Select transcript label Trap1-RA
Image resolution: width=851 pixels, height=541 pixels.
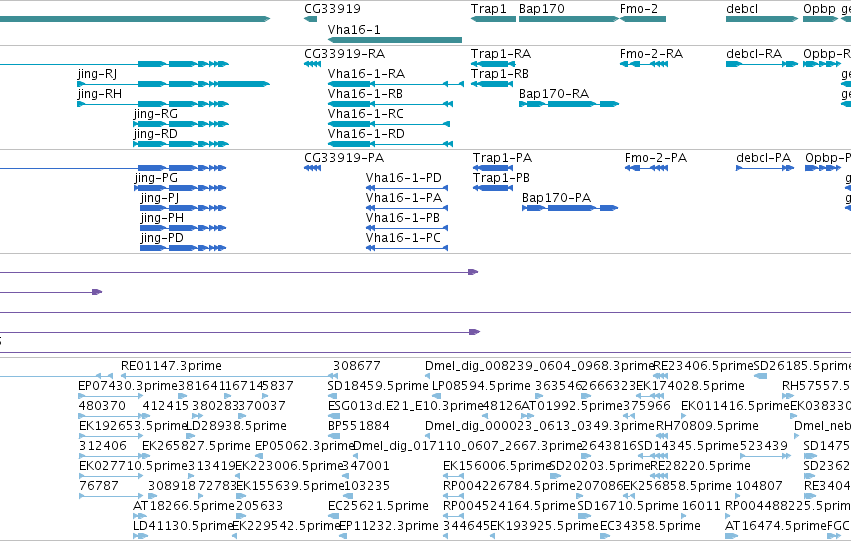[501, 54]
